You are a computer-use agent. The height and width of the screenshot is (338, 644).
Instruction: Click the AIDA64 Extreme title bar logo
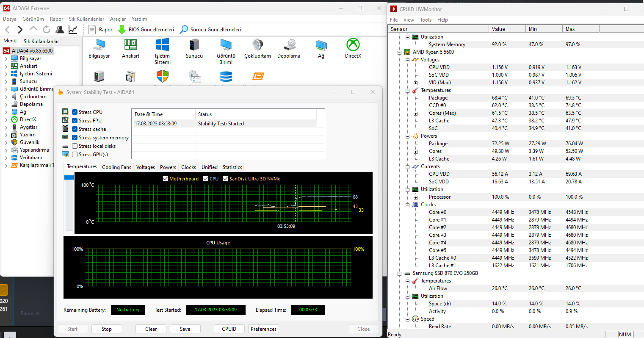(6, 8)
